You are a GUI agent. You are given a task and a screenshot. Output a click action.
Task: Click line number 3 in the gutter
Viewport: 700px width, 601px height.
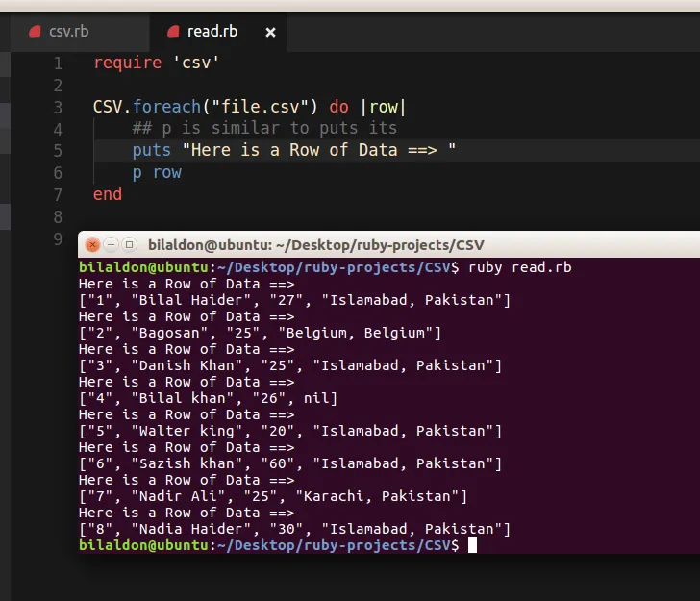58,108
